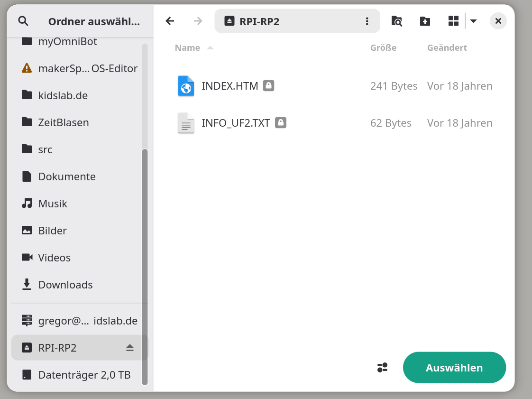Go to Dokumente in the sidebar
The height and width of the screenshot is (399, 532).
(x=80, y=176)
